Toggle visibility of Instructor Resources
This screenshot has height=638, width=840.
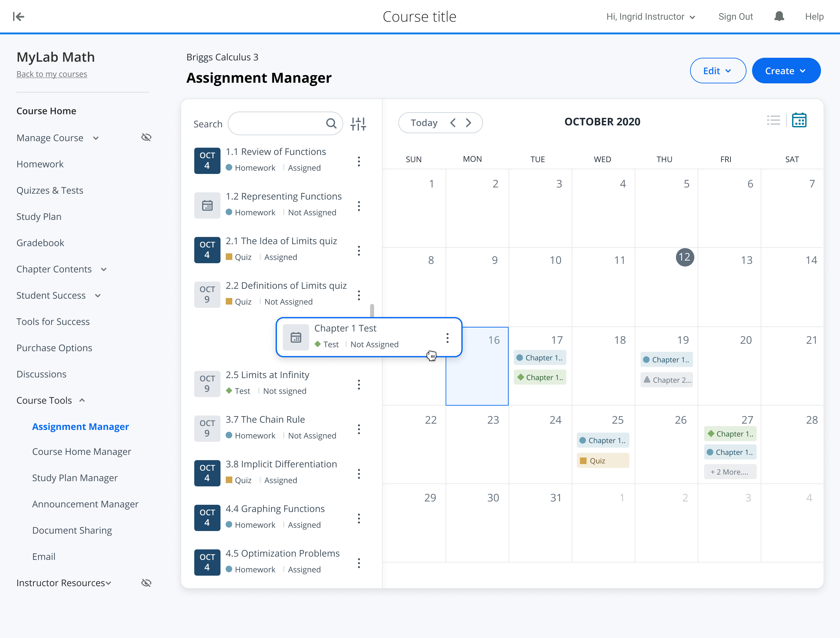pyautogui.click(x=146, y=583)
